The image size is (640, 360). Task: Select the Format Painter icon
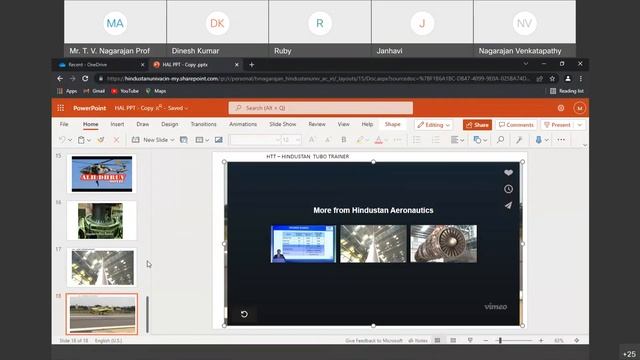101,140
